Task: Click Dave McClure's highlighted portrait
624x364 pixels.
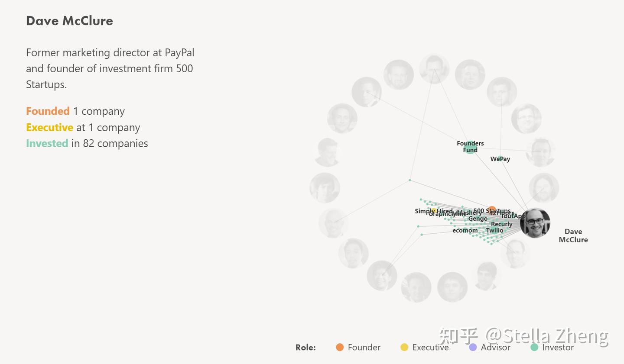Action: click(535, 222)
